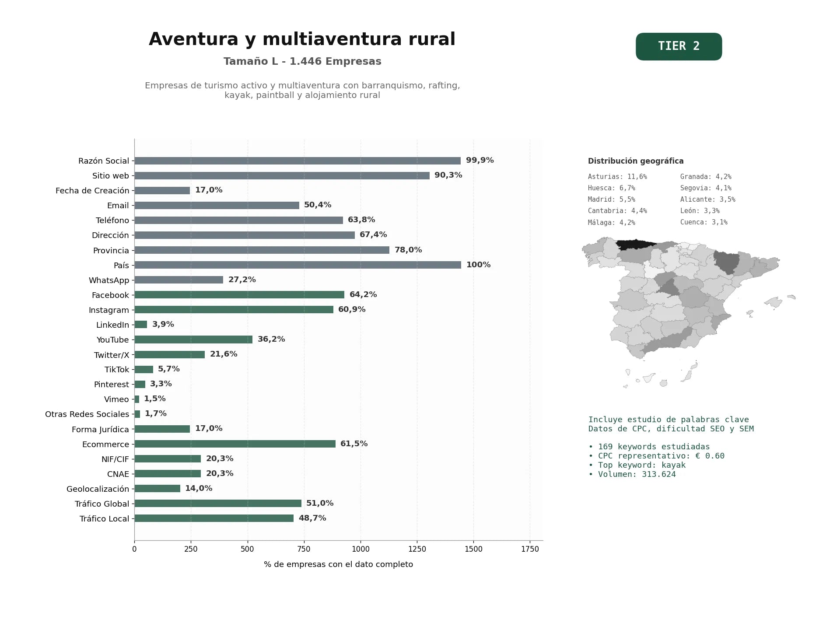Click the 'Facebook' label
840x630 pixels.
point(110,295)
